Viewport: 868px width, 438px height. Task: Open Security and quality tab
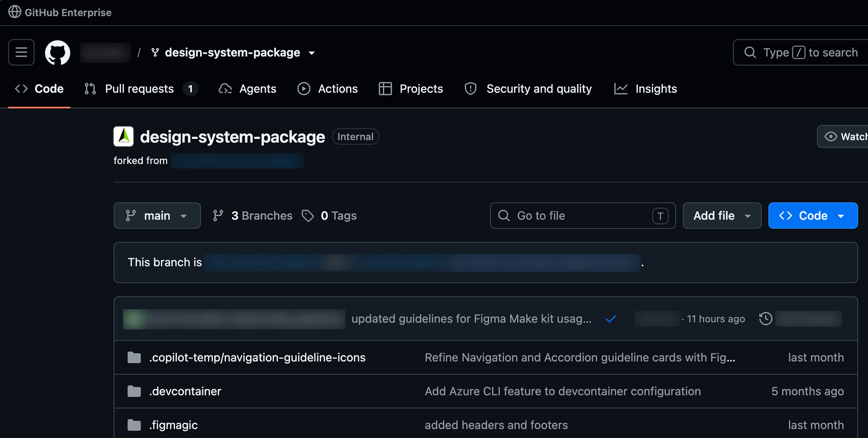(528, 89)
